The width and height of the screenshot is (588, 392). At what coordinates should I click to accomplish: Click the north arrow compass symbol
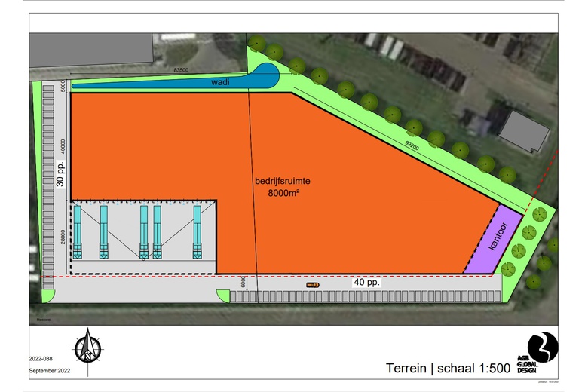tap(88, 348)
